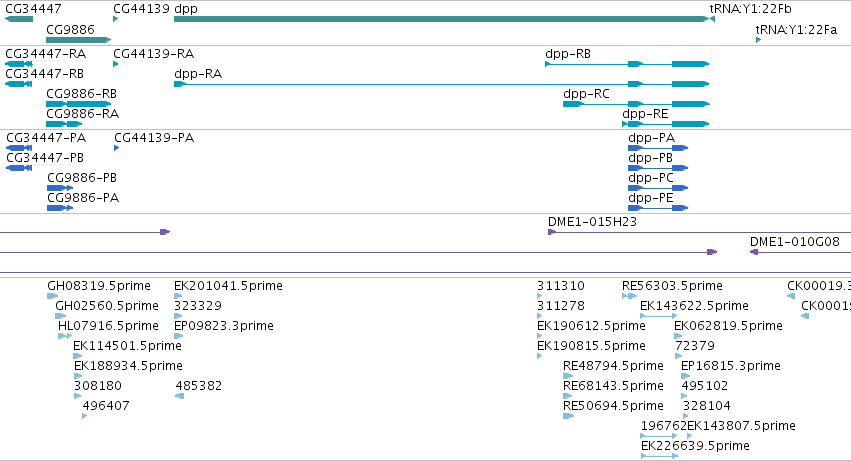Select EST label RE68143.5prime
851x461 pixels.
point(613,386)
